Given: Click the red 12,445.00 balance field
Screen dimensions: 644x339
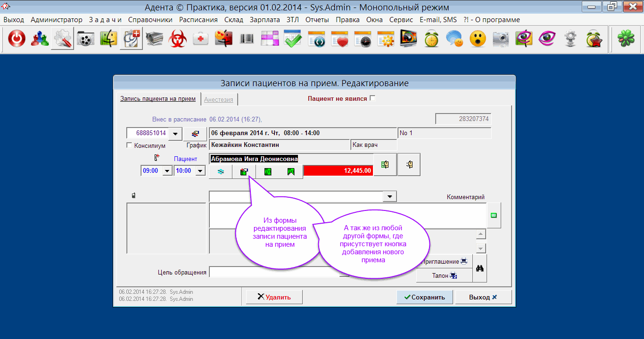Looking at the screenshot, I should [338, 170].
